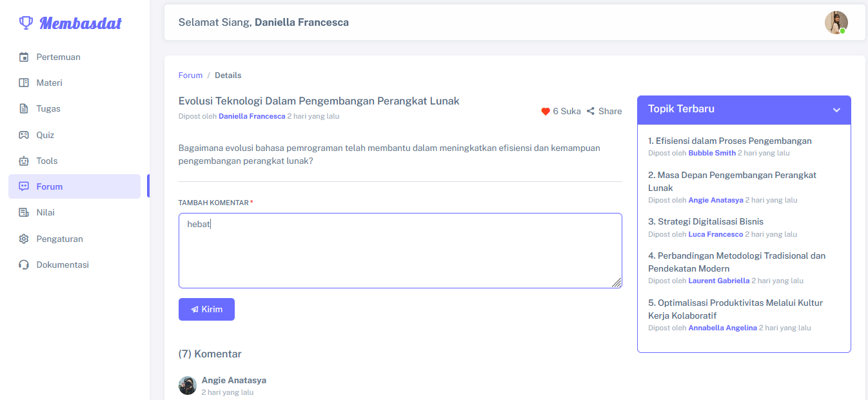
Task: Click the Materi book icon
Action: point(24,83)
